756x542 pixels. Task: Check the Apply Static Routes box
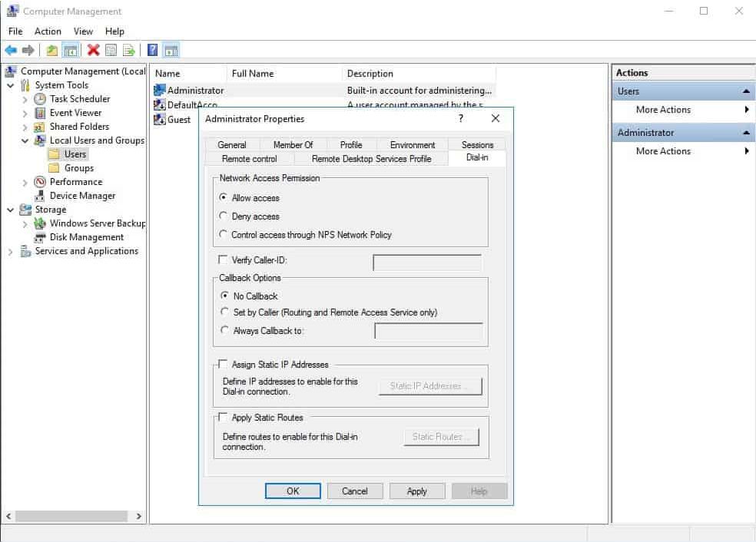[223, 417]
